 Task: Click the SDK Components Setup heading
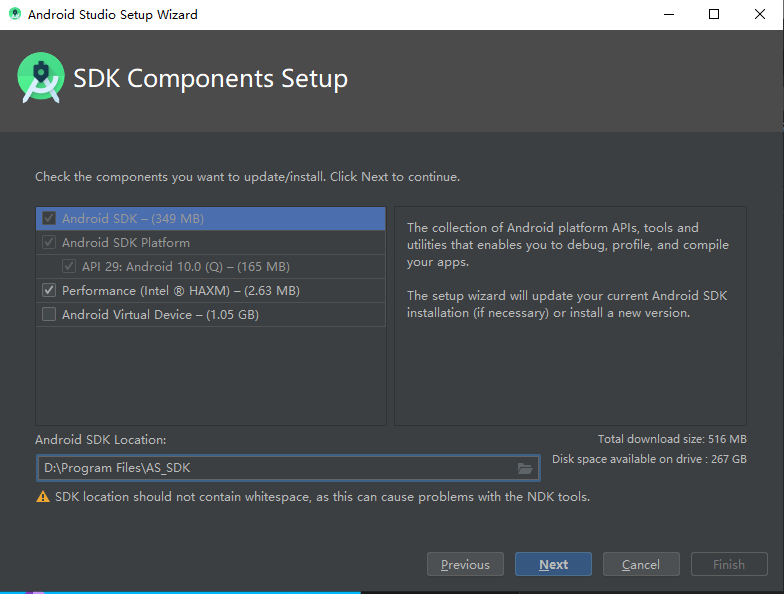[210, 78]
